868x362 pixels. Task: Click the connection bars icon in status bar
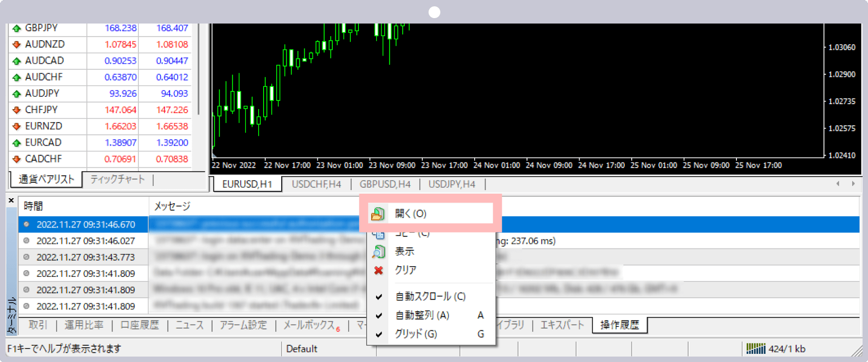tap(755, 348)
